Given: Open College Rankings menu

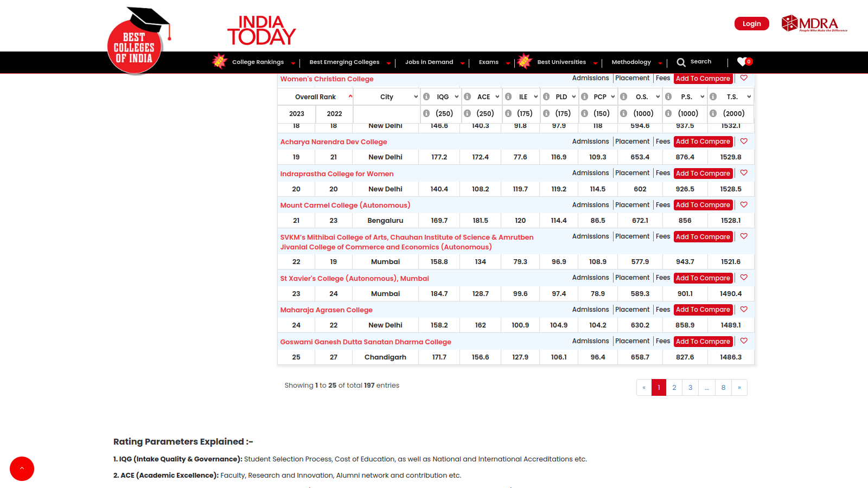Looking at the screenshot, I should click(258, 62).
